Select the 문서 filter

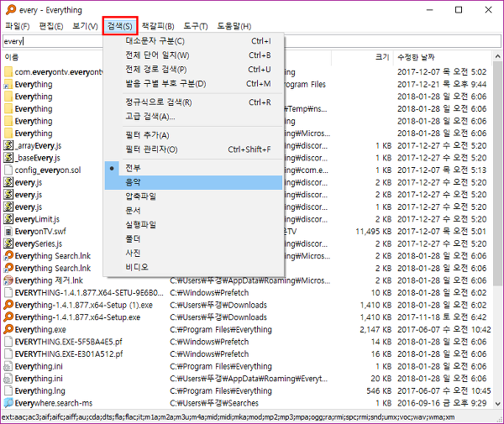click(193, 211)
